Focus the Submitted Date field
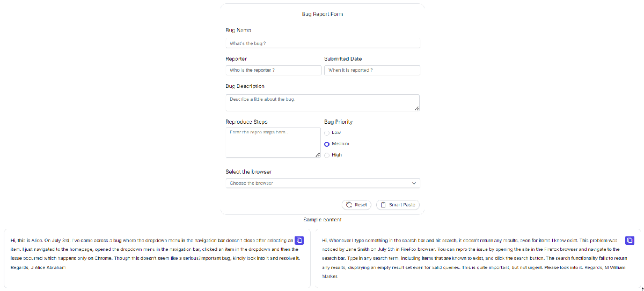The height and width of the screenshot is (291, 644). click(372, 70)
